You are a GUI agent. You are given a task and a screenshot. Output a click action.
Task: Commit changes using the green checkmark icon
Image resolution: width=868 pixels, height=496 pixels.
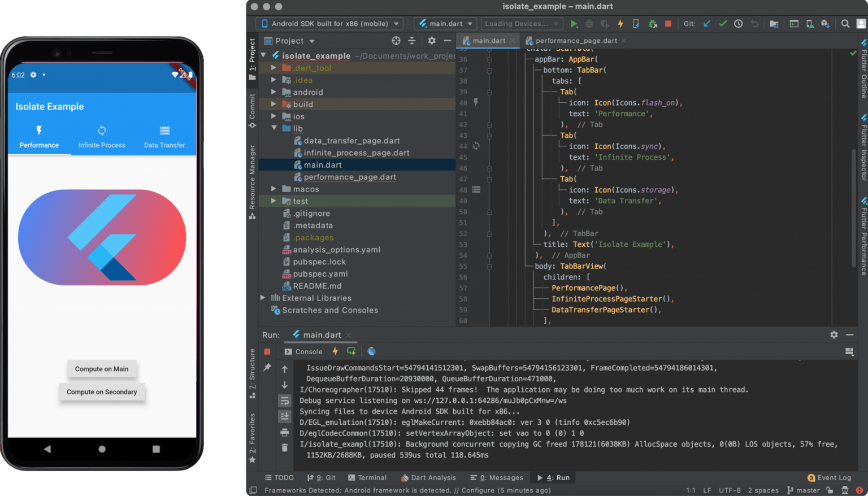tap(722, 23)
